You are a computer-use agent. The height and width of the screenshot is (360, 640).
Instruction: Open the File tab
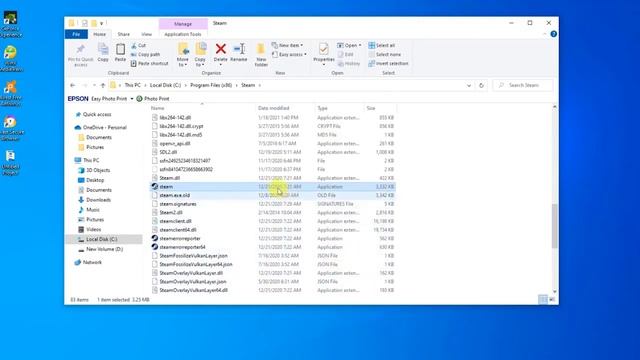click(x=76, y=34)
